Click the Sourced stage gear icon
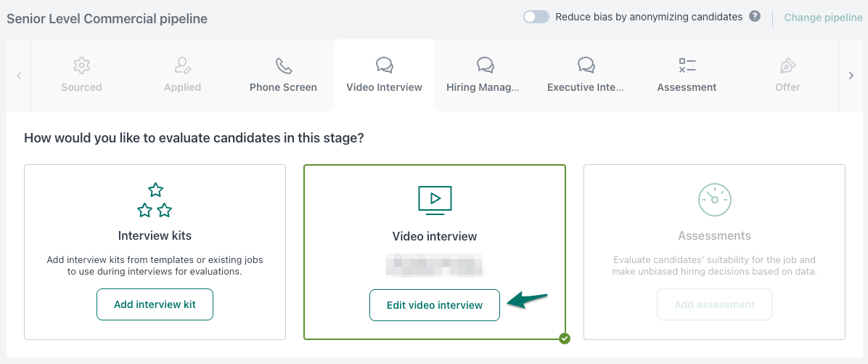 click(81, 66)
